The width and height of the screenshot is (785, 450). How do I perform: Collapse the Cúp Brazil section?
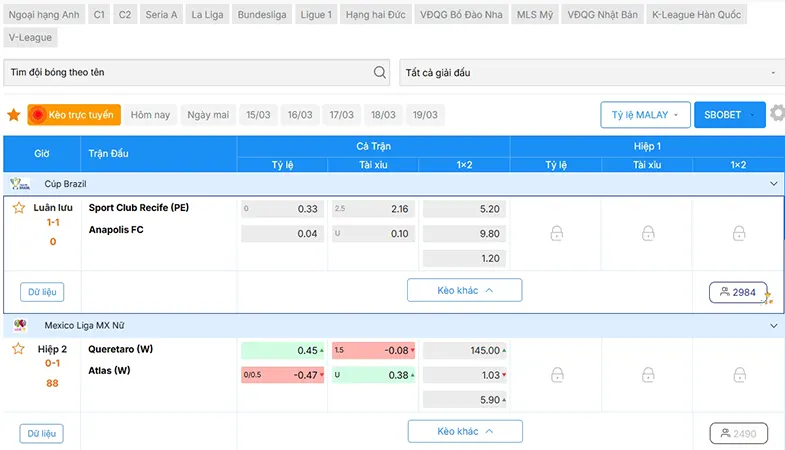click(x=773, y=184)
